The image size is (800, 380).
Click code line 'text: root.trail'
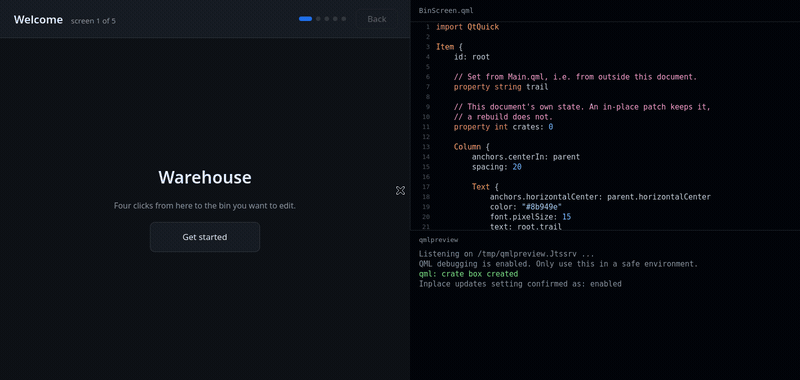[526, 226]
